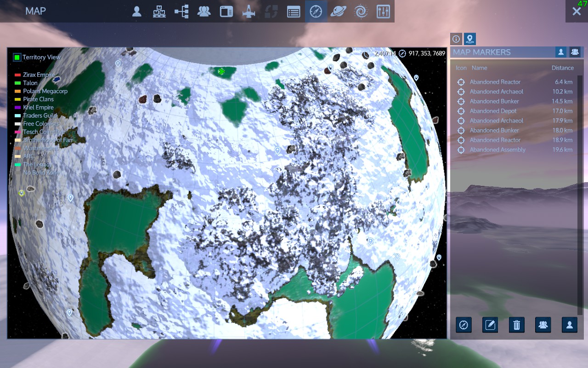The image size is (588, 368).
Task: Select Abandoned Archaeol at 10.2 km
Action: [x=514, y=92]
